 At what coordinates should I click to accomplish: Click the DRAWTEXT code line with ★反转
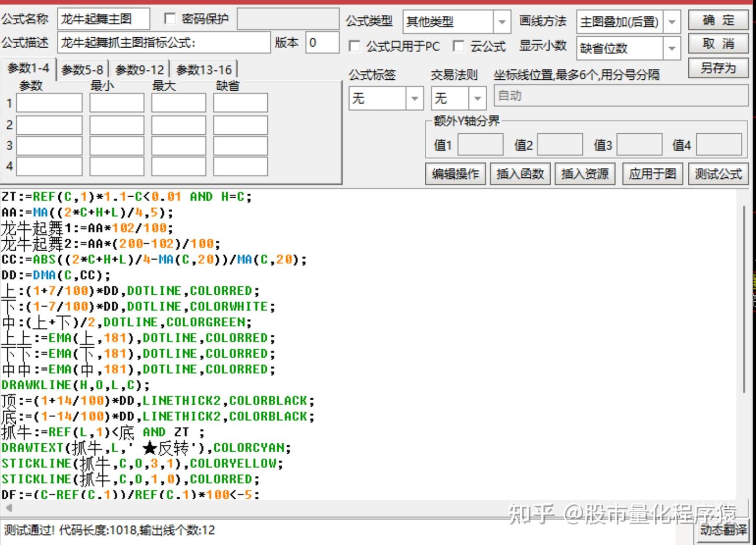click(x=146, y=448)
